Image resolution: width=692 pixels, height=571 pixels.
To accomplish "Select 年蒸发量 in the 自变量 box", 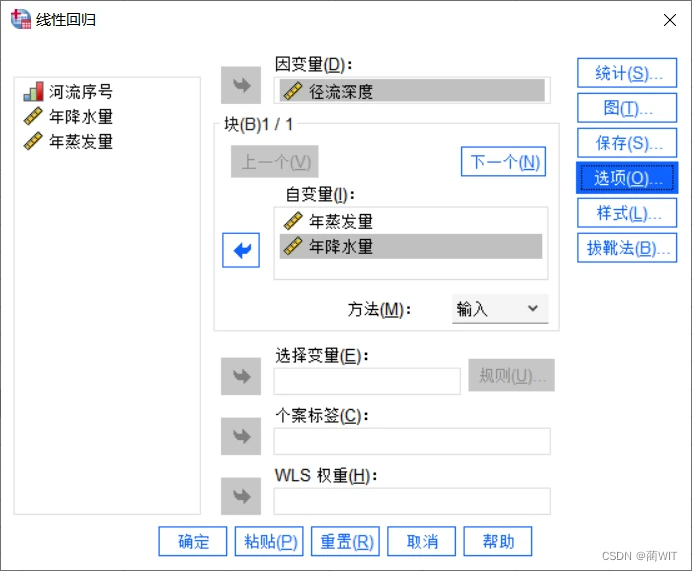I will click(410, 221).
